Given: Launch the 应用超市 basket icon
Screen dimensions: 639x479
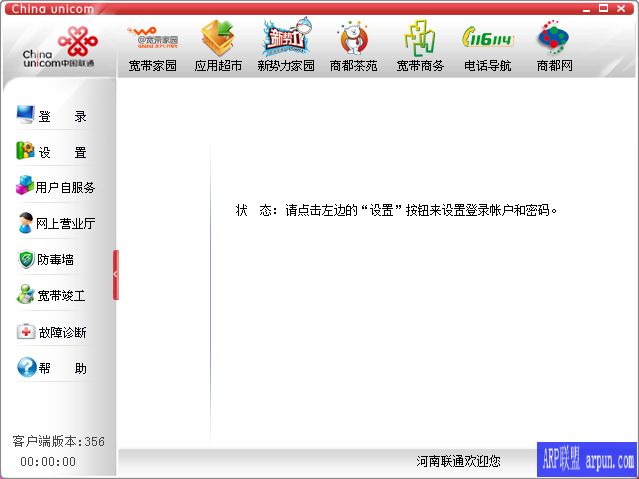Looking at the screenshot, I should (218, 38).
